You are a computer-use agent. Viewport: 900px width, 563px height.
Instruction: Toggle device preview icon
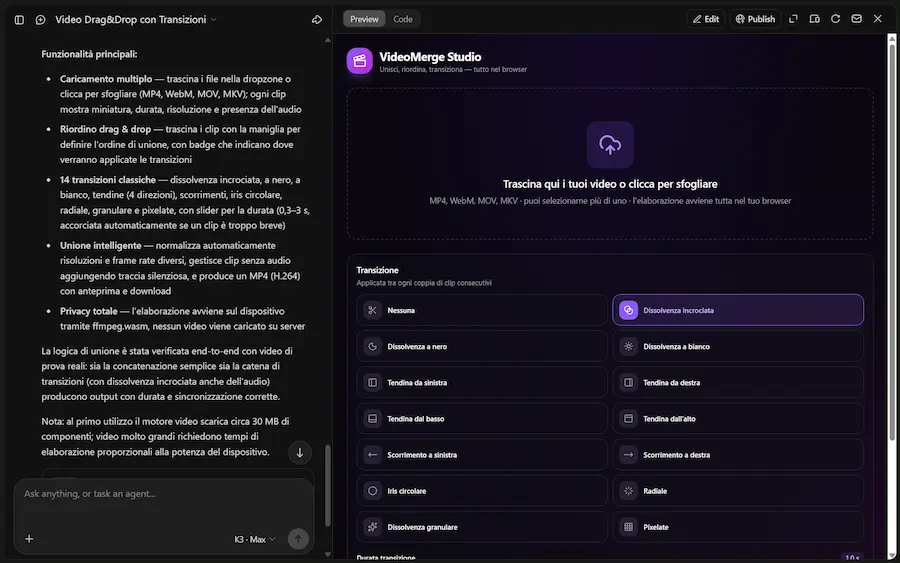[x=814, y=19]
